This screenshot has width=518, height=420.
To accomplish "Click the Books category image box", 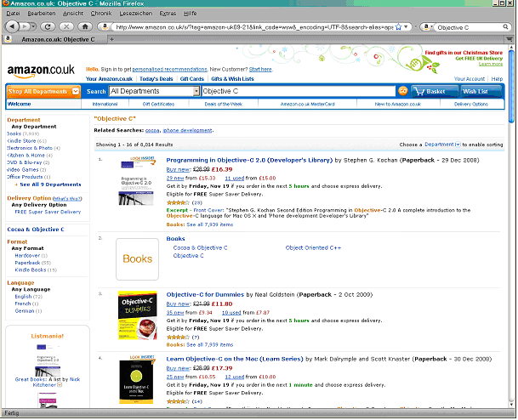I will pyautogui.click(x=137, y=259).
